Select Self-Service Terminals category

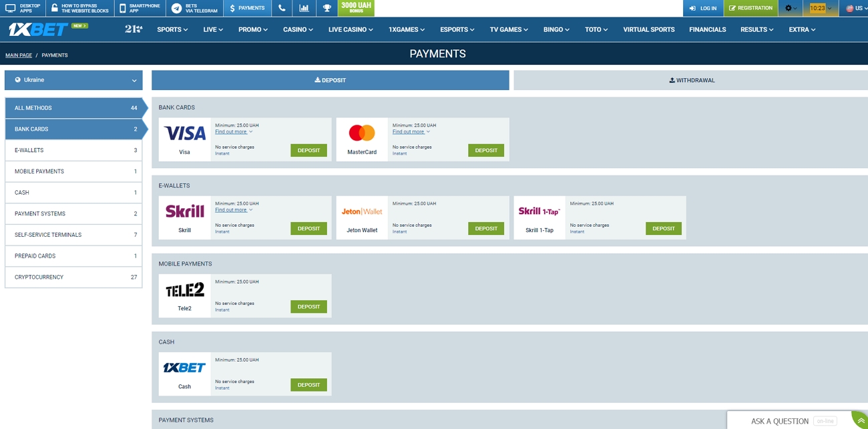[73, 235]
